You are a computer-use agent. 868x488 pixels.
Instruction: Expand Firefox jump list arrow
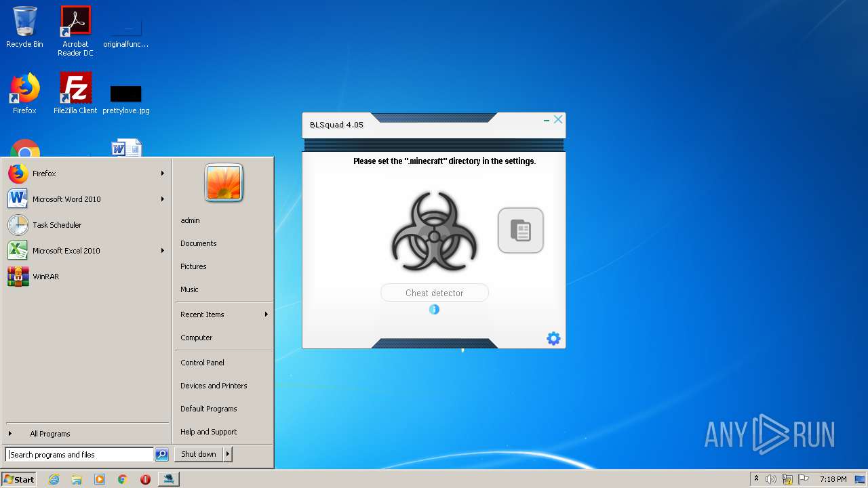click(x=163, y=174)
